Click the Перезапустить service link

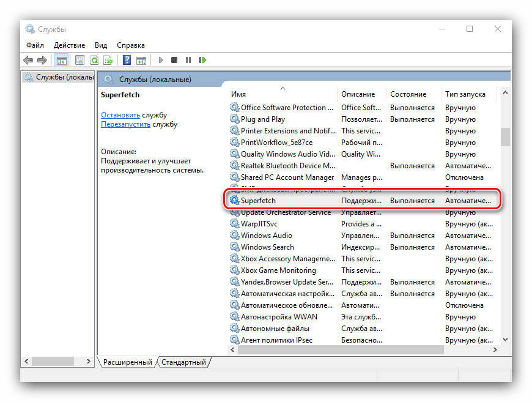125,124
